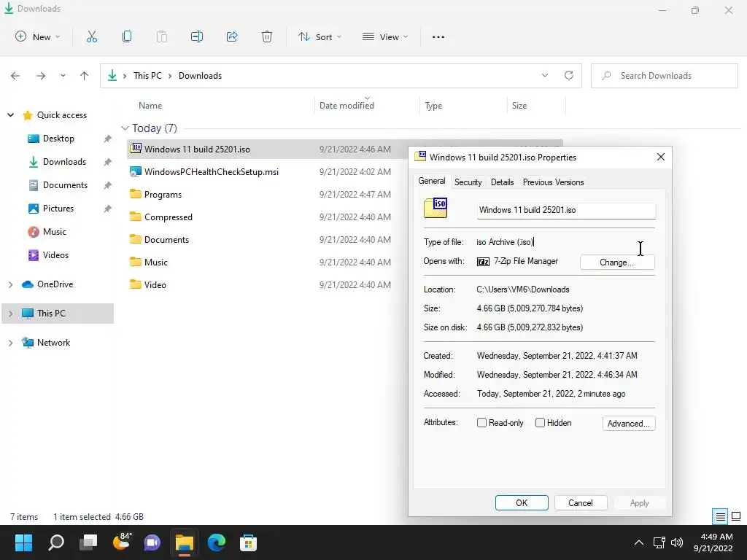
Task: Switch to the Previous Versions tab
Action: coord(553,182)
